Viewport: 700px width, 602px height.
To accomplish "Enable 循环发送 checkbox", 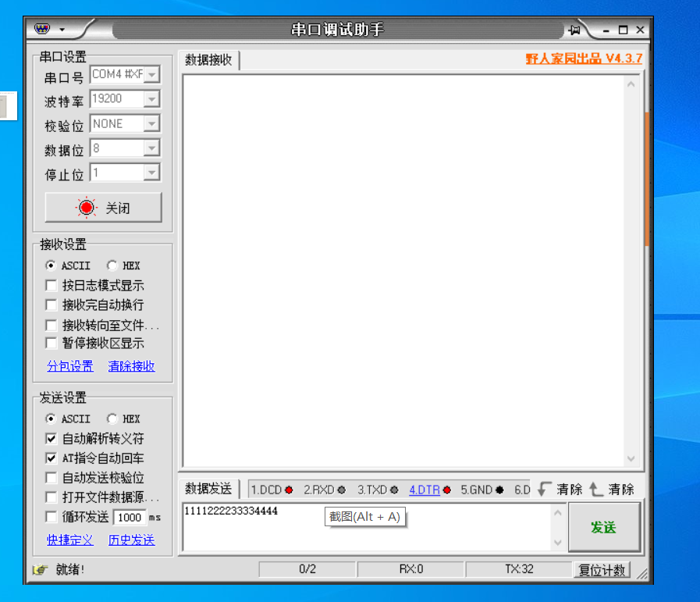I will [52, 517].
